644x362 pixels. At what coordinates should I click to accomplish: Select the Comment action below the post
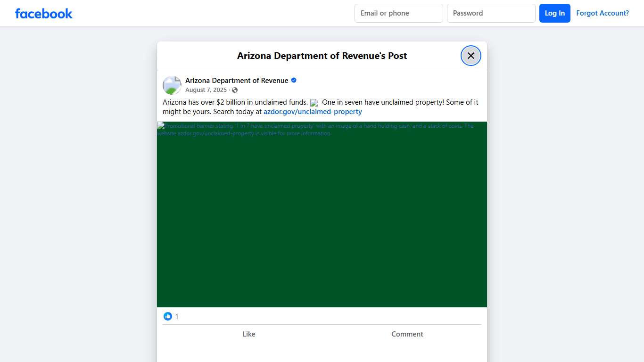coord(407,334)
